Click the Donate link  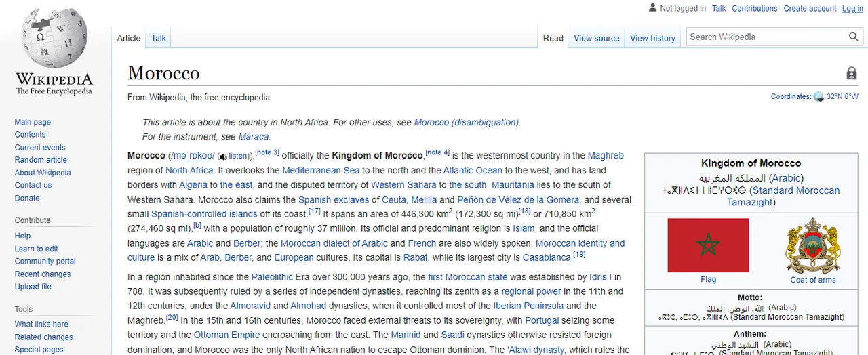coord(27,198)
